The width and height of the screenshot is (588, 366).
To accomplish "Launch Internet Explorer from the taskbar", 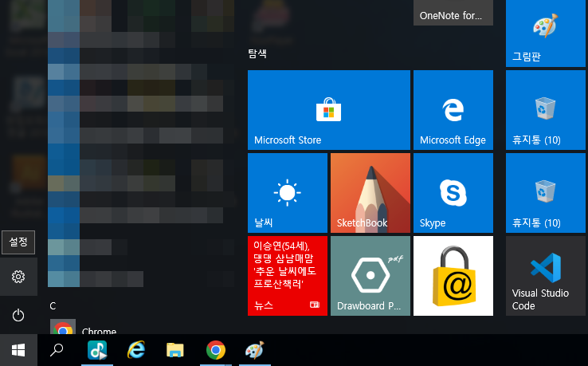I will [136, 350].
